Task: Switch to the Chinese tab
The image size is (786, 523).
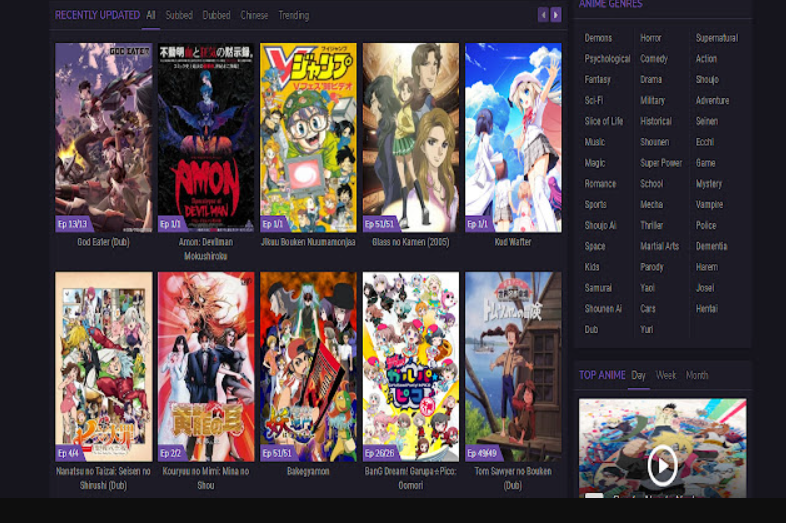Action: 254,16
